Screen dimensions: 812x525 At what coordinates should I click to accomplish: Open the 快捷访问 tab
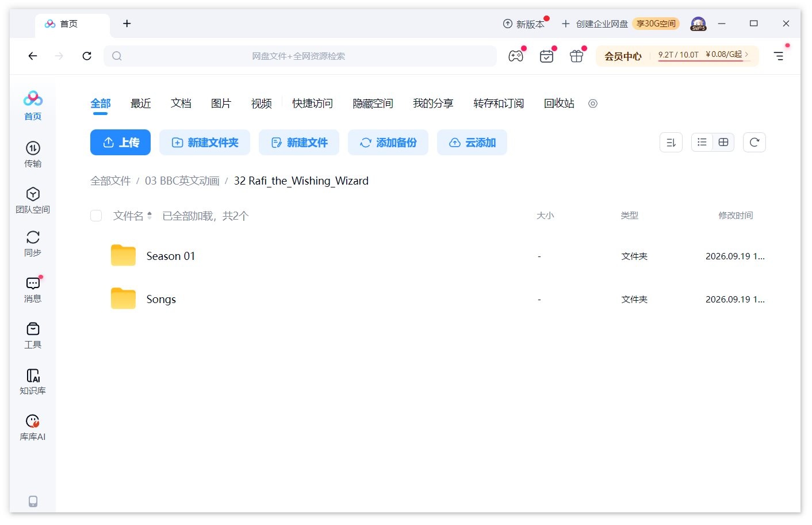312,104
